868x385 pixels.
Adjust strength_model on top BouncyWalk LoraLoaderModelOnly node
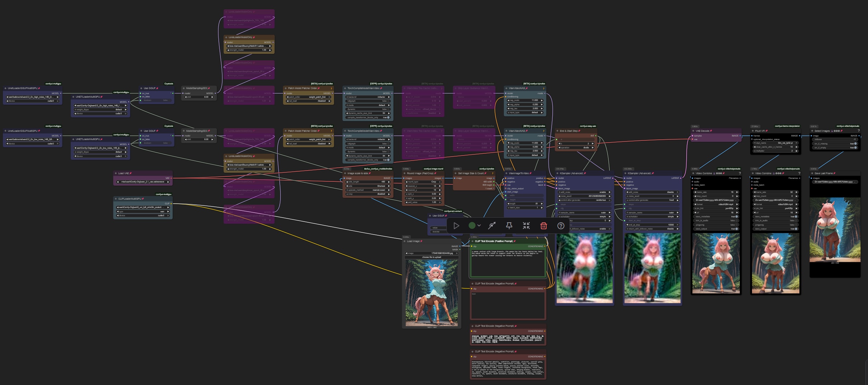pyautogui.click(x=249, y=50)
